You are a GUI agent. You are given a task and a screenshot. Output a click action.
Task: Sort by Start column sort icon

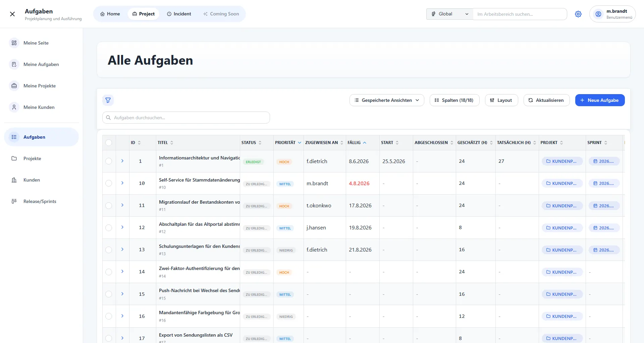397,143
